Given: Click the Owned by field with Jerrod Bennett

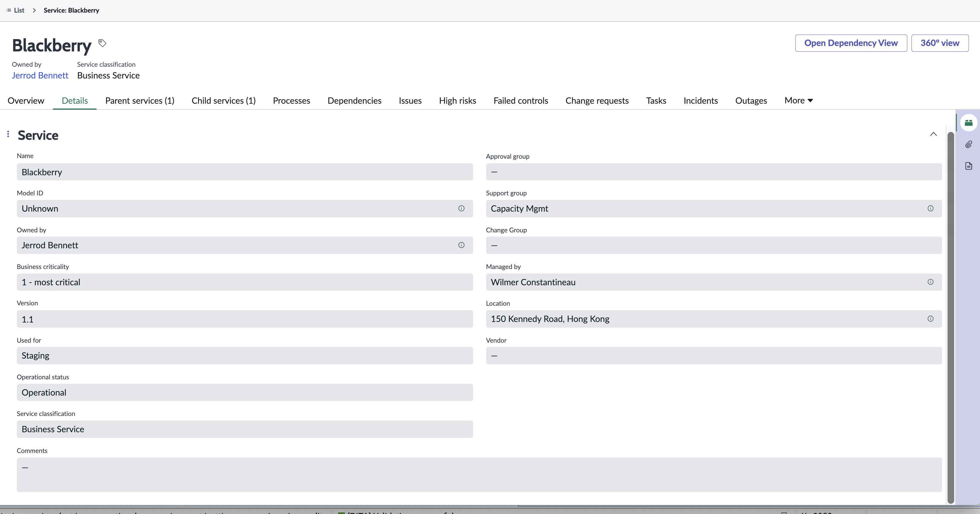Looking at the screenshot, I should coord(245,245).
